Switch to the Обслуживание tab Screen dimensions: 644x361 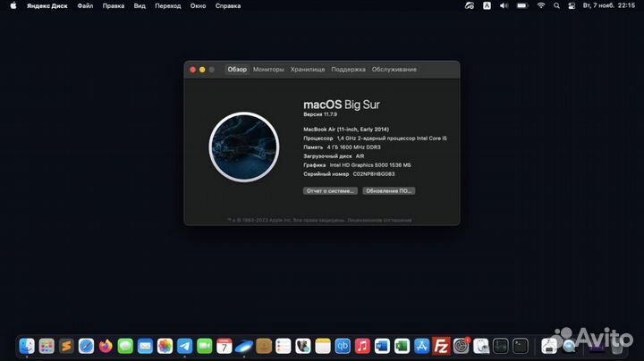(x=394, y=70)
